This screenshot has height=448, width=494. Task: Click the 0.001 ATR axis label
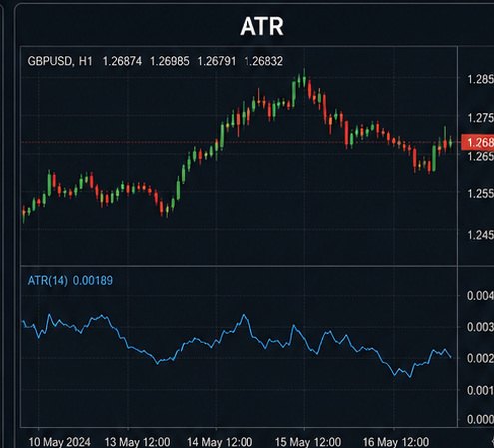click(480, 390)
